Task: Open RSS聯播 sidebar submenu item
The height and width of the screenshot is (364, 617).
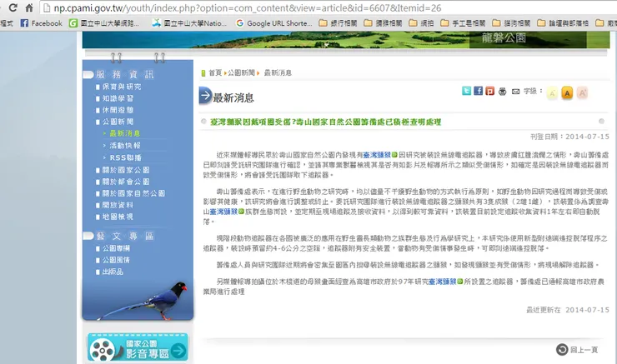Action: 125,157
